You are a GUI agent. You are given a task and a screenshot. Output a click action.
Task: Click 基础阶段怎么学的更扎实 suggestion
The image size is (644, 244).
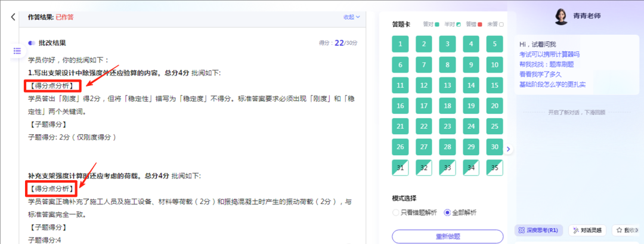(x=552, y=85)
